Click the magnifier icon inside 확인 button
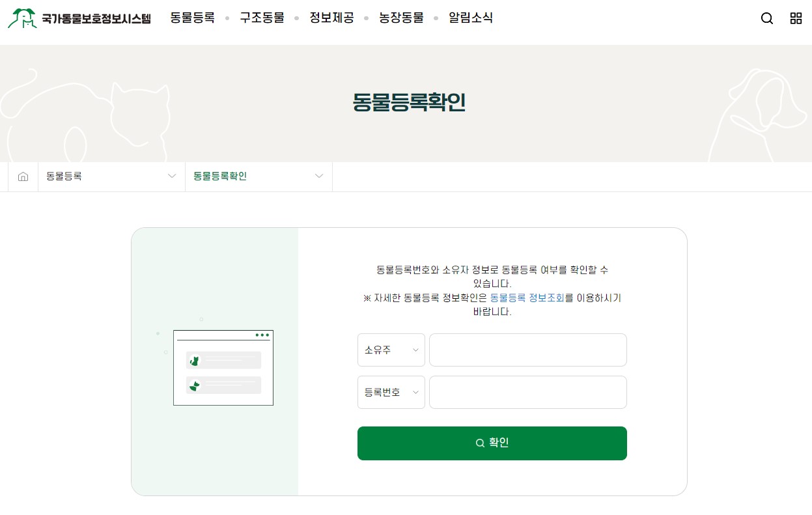The height and width of the screenshot is (515, 812). pyautogui.click(x=480, y=442)
